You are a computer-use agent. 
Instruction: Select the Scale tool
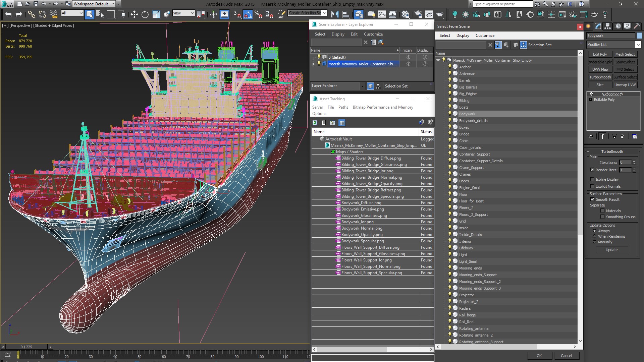click(x=156, y=14)
